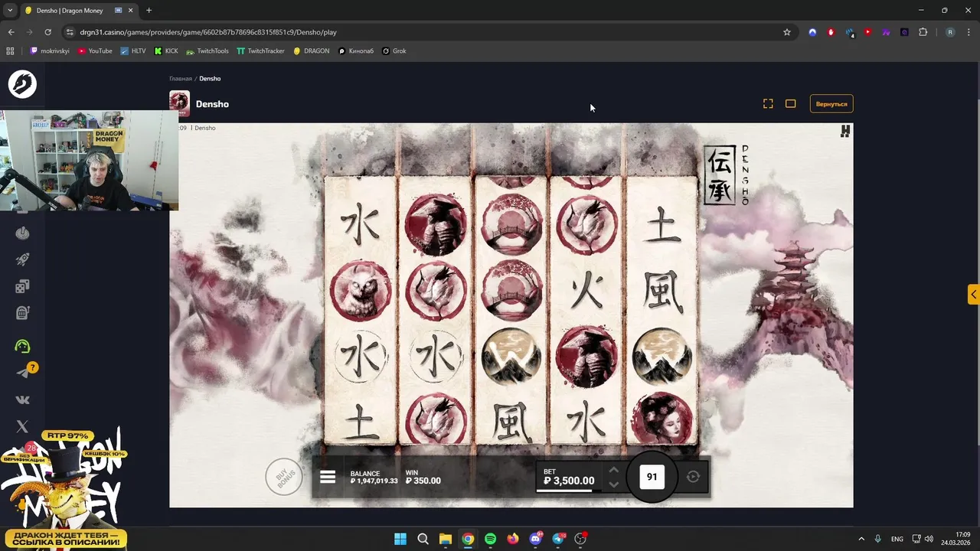Open the VK social link icon

click(x=22, y=399)
